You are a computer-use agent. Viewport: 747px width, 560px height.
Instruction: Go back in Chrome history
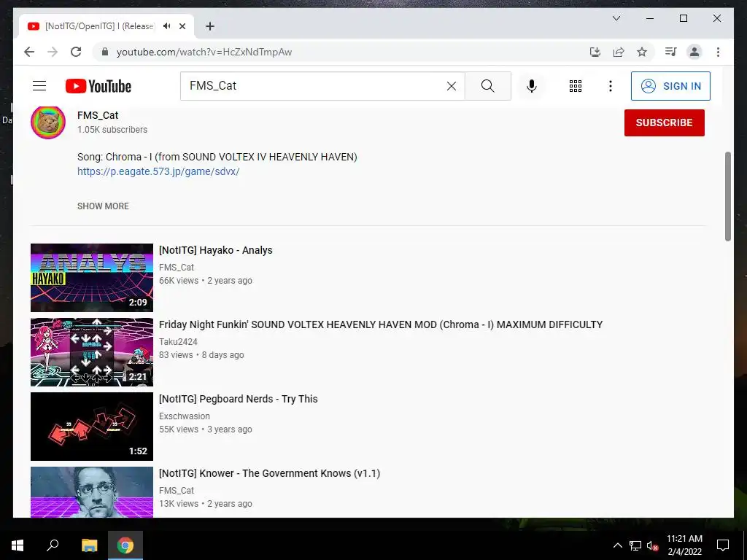click(x=29, y=52)
